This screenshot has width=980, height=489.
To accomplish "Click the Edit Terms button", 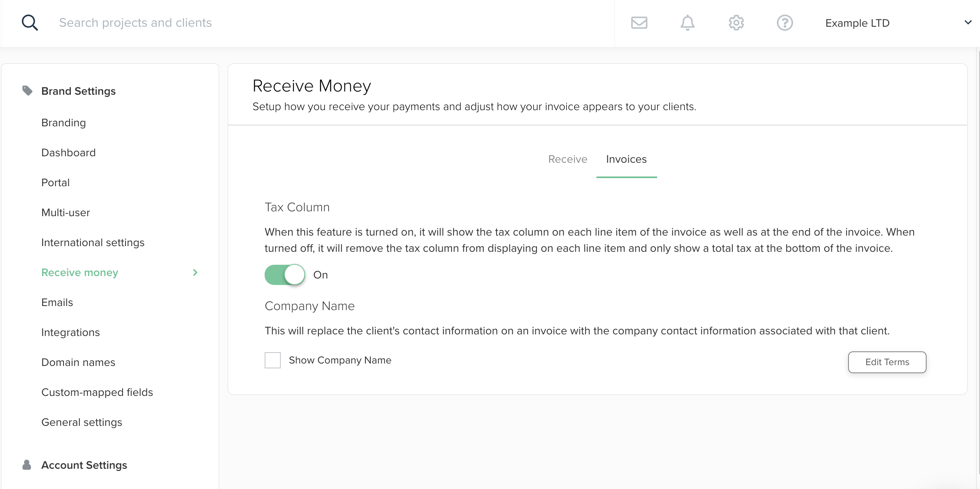I will [x=887, y=362].
